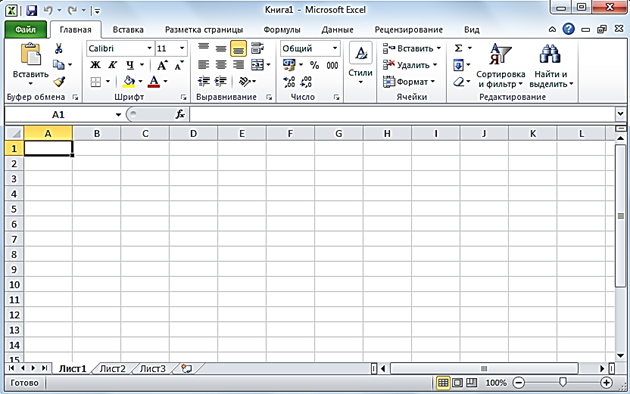Open the Общий number format dropdown
The height and width of the screenshot is (394, 630).
tap(335, 48)
